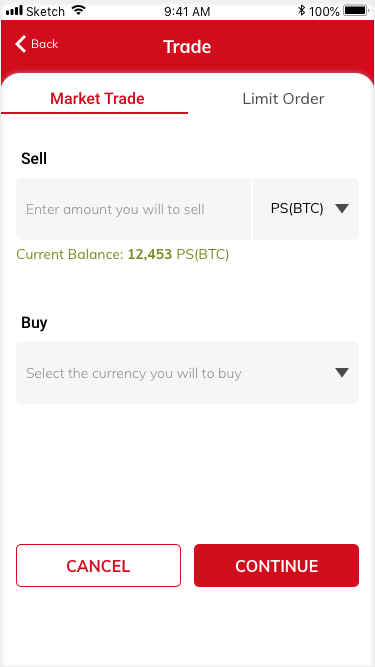Click the Current Balance 12,453 text
This screenshot has height=667, width=375.
tap(122, 255)
